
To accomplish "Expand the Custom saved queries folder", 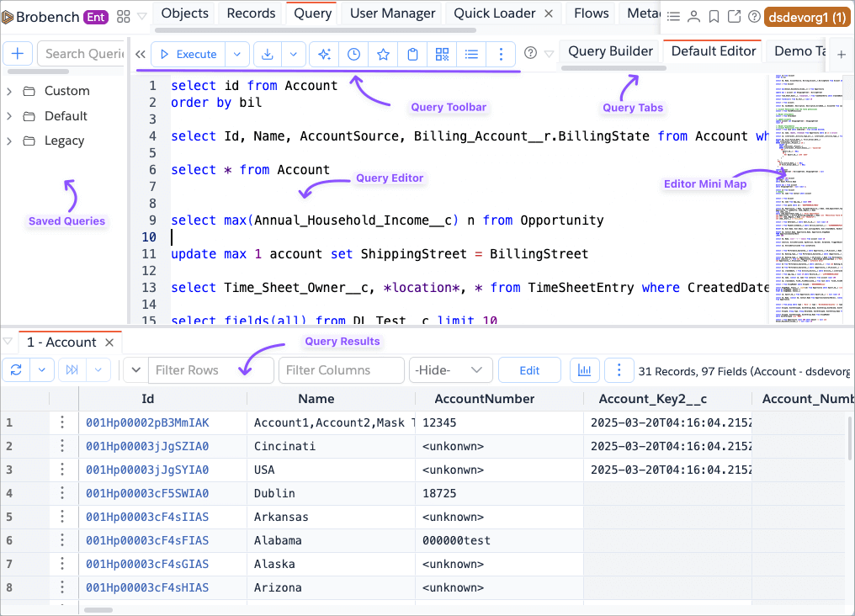I will (9, 91).
